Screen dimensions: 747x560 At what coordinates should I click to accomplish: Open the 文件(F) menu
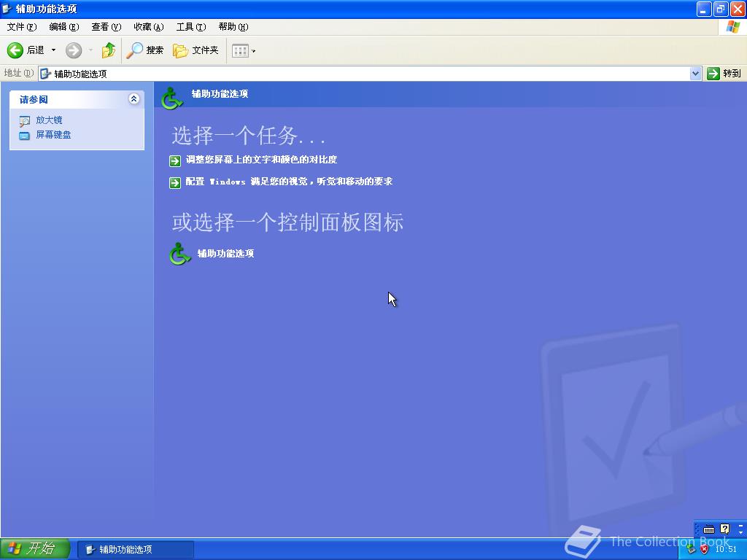pyautogui.click(x=21, y=27)
